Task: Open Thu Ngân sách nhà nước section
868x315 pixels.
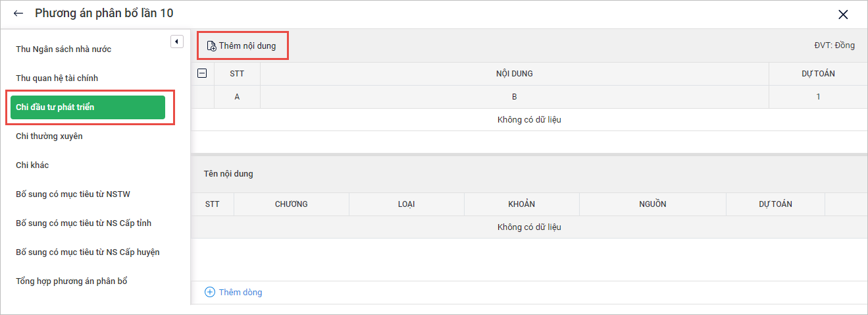Action: point(63,49)
